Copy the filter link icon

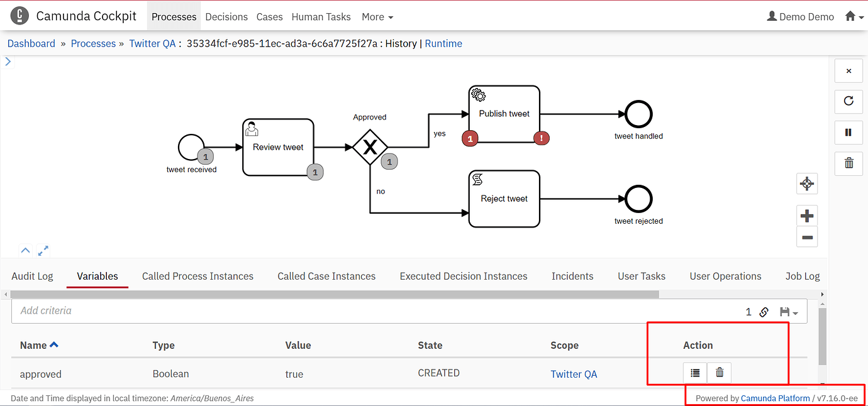[764, 312]
